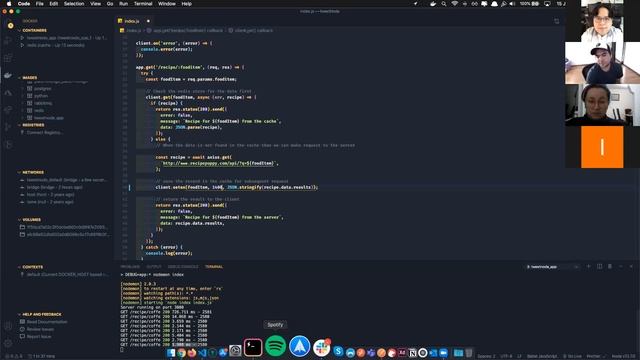The width and height of the screenshot is (640, 360).
Task: Select the Terminal panel tab
Action: click(214, 267)
